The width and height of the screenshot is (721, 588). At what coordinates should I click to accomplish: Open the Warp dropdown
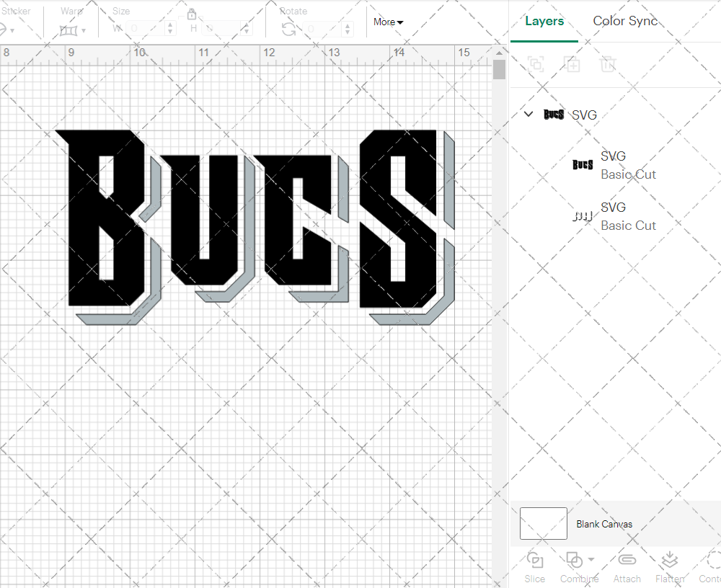click(73, 30)
